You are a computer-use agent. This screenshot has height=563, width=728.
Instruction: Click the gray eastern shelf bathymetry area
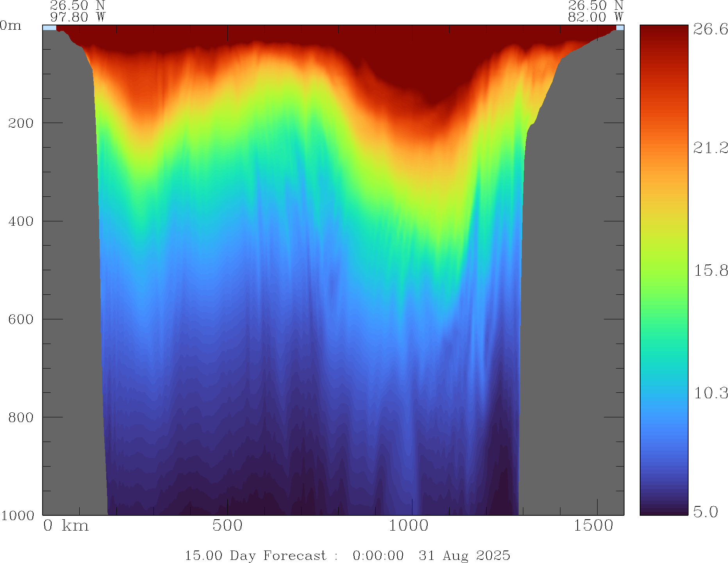coord(570,273)
